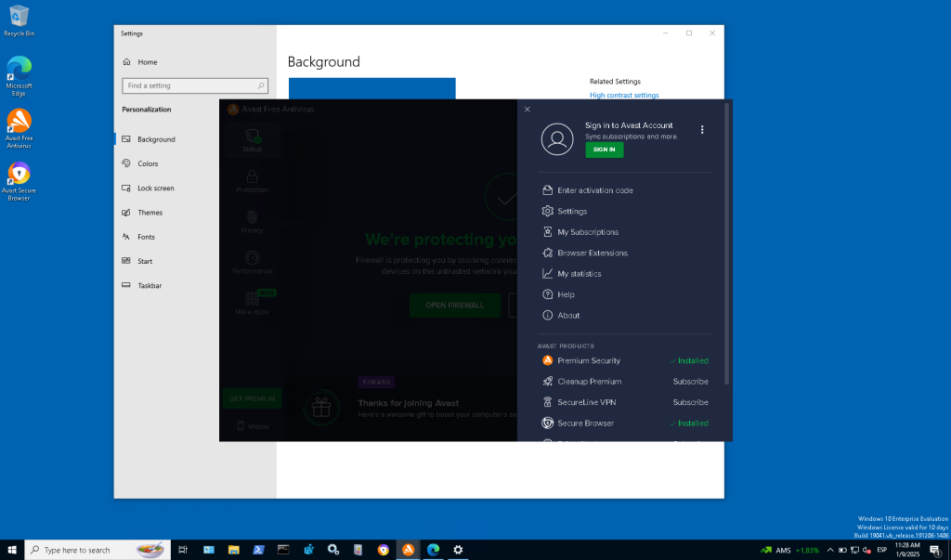Click Installed status beside Premium Security
This screenshot has width=951, height=560.
tap(689, 360)
